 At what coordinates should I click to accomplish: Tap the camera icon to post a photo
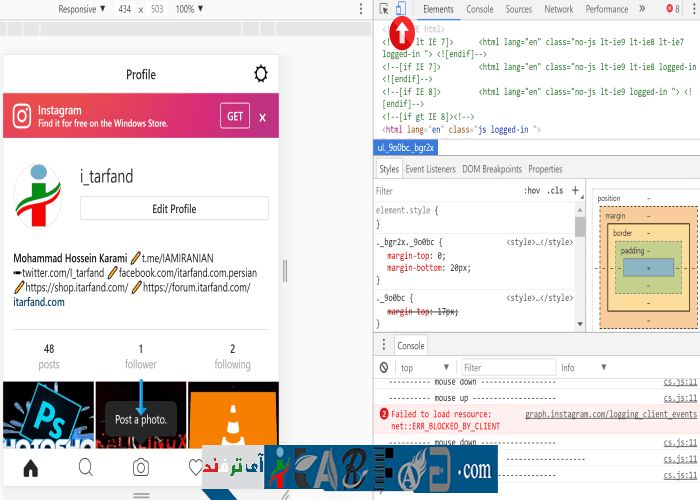(x=141, y=467)
